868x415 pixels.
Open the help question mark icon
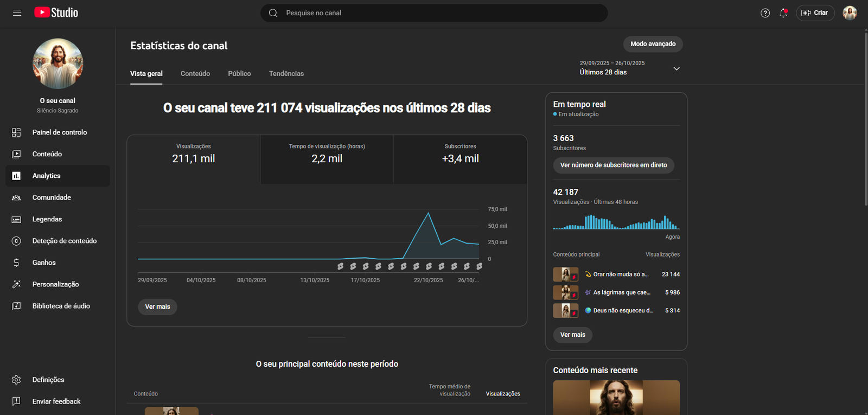(765, 13)
